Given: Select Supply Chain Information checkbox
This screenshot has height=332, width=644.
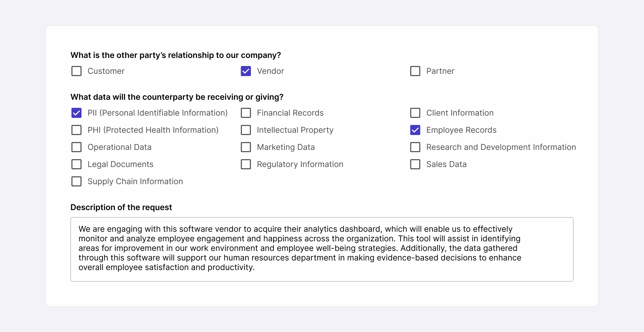Looking at the screenshot, I should tap(76, 181).
